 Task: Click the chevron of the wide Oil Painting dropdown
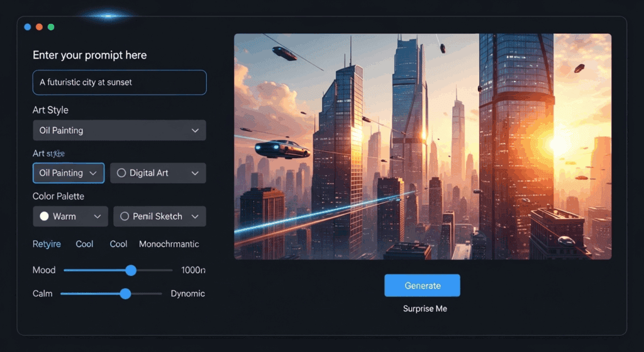click(x=195, y=131)
